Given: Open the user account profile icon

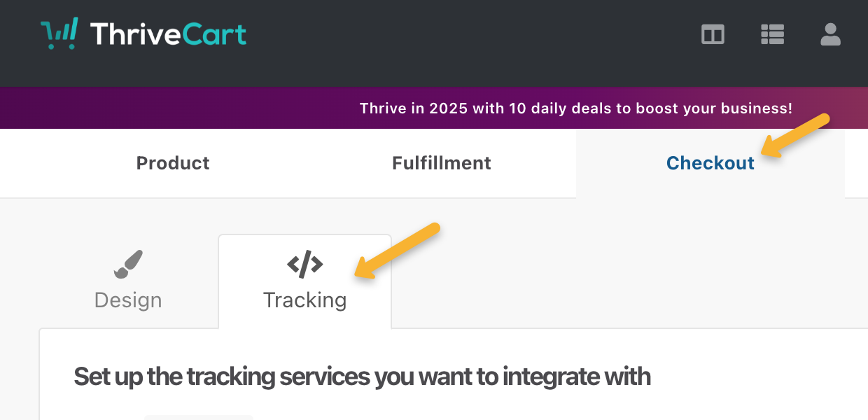Looking at the screenshot, I should click(830, 34).
